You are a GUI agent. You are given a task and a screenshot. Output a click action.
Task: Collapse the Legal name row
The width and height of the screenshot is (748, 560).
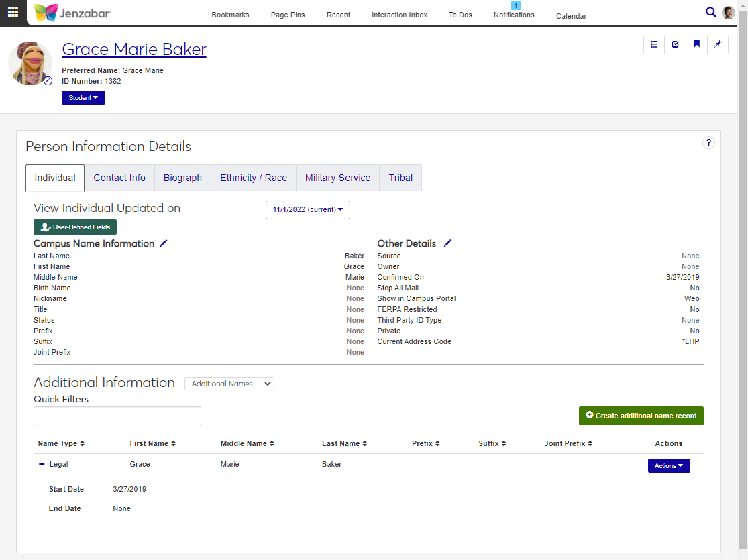coord(42,464)
